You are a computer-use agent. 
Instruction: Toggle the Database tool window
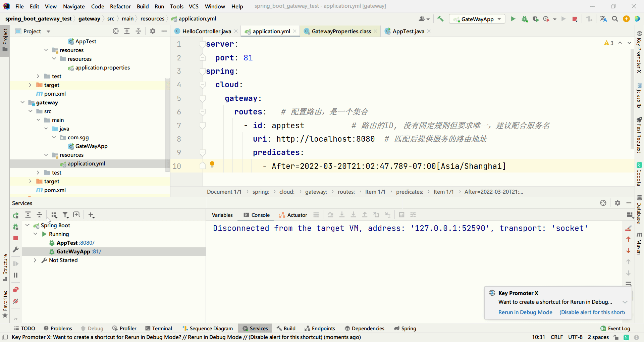tap(639, 209)
